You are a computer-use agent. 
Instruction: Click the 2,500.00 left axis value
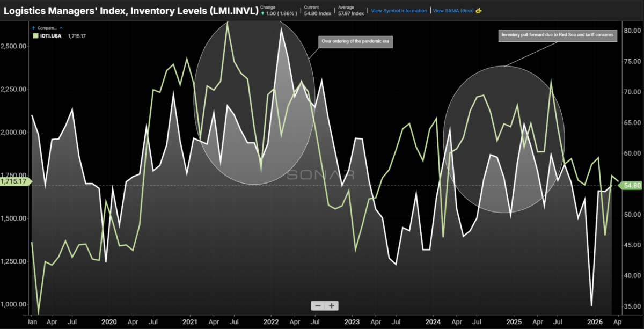pos(13,46)
